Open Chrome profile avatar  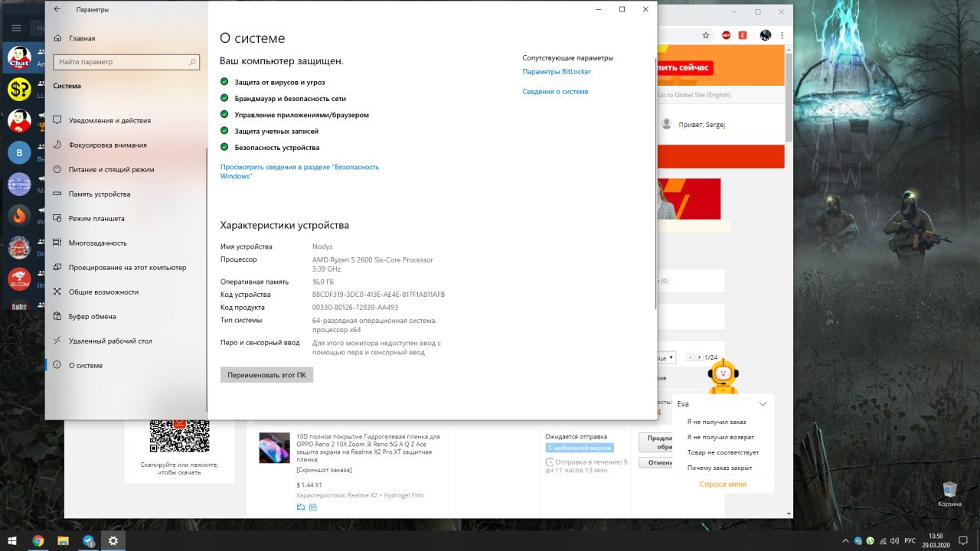click(x=765, y=35)
